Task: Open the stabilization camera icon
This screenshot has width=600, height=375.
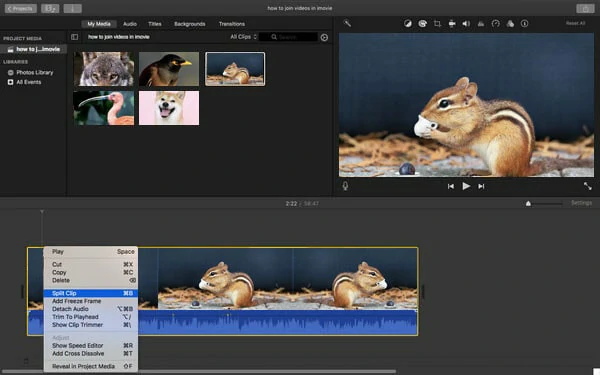Action: point(452,24)
